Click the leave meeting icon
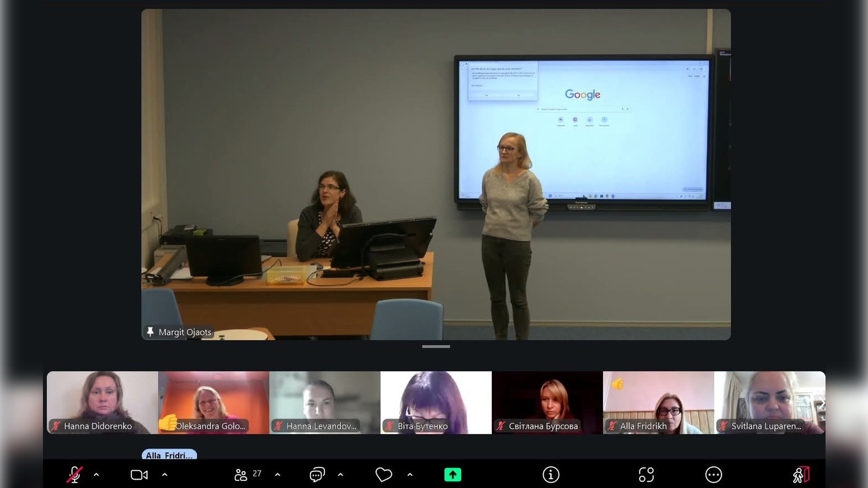The width and height of the screenshot is (868, 488). (801, 475)
